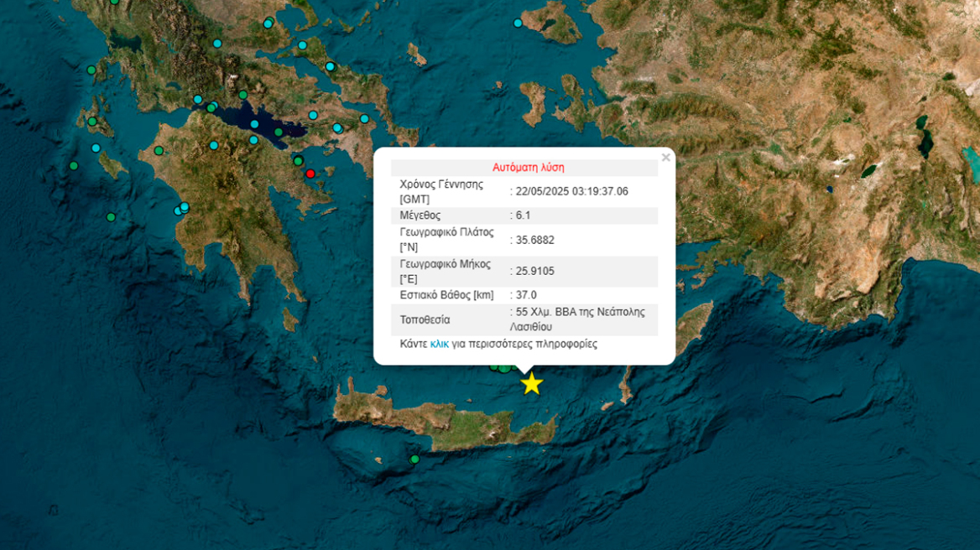
Task: Click the green marker south of Crete
Action: (414, 459)
